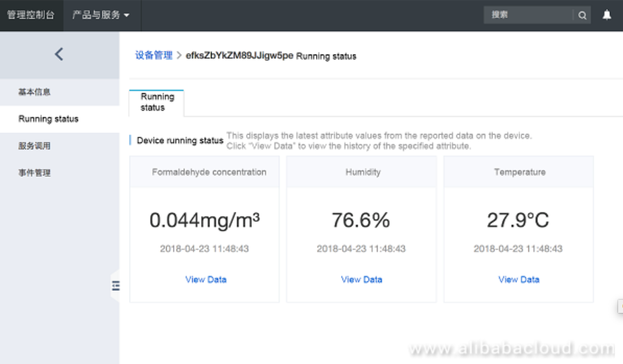Click the search magnifier icon
Image resolution: width=623 pixels, height=364 pixels.
(582, 15)
